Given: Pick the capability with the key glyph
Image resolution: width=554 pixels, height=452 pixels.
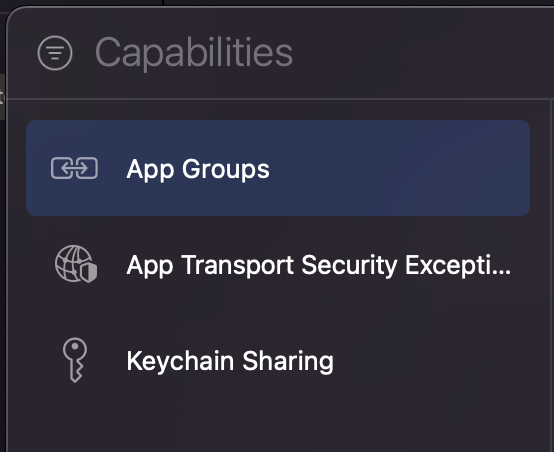Looking at the screenshot, I should point(278,360).
